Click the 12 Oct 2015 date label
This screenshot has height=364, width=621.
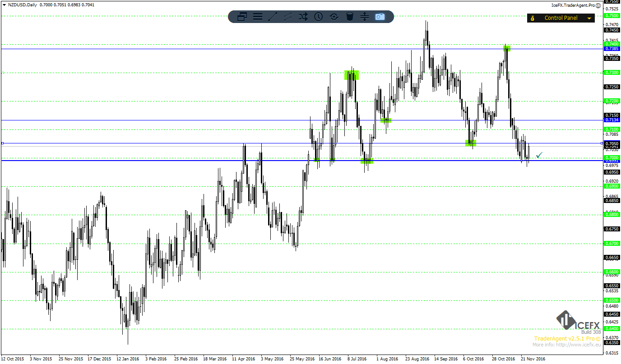click(x=13, y=359)
